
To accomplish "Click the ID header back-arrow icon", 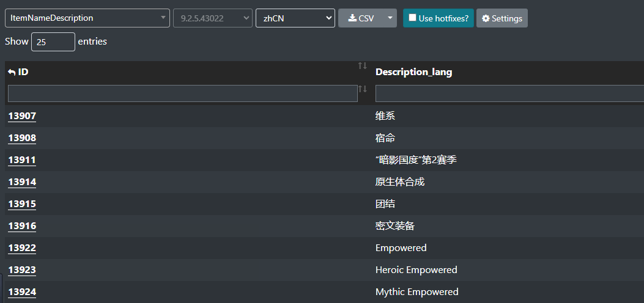I will (x=12, y=72).
